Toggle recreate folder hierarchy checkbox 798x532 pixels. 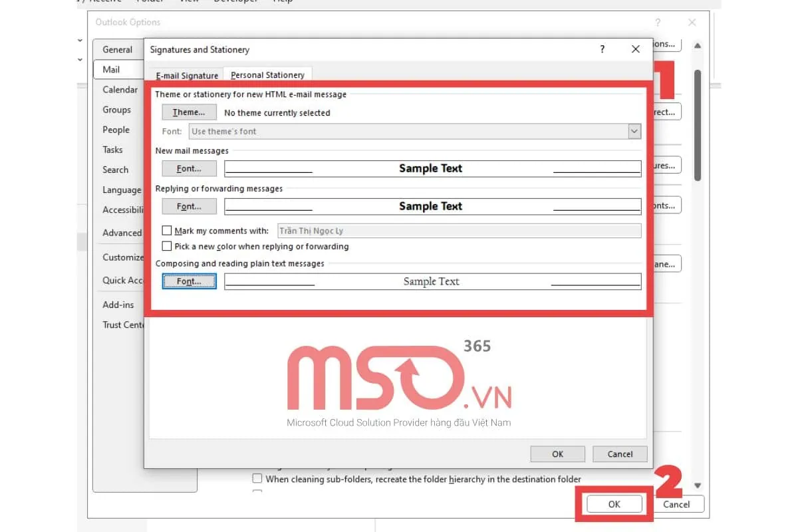click(257, 479)
